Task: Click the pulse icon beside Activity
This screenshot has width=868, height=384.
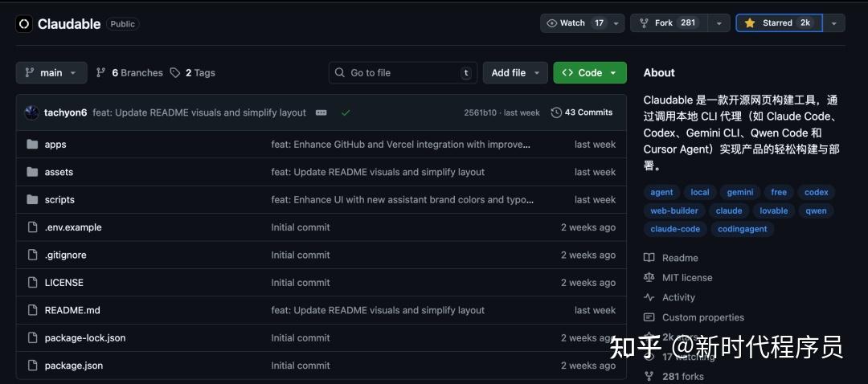Action: (x=649, y=298)
